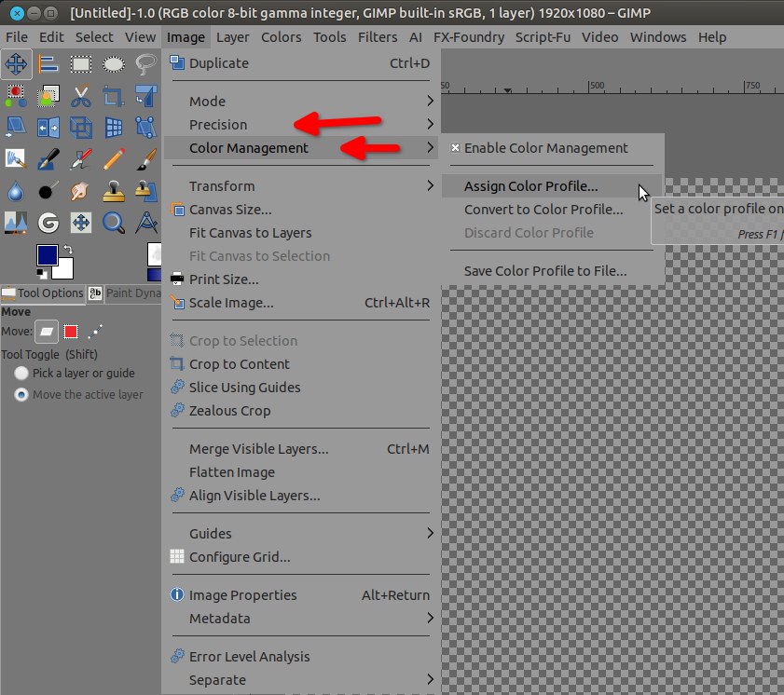Select the Paintbrush tool
Viewport: 784px width, 695px height.
pos(146,159)
